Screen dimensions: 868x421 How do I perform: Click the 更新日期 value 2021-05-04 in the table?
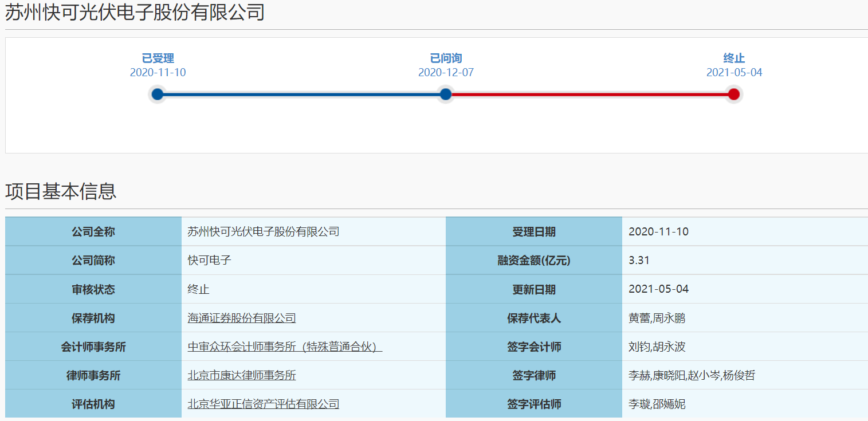(658, 289)
